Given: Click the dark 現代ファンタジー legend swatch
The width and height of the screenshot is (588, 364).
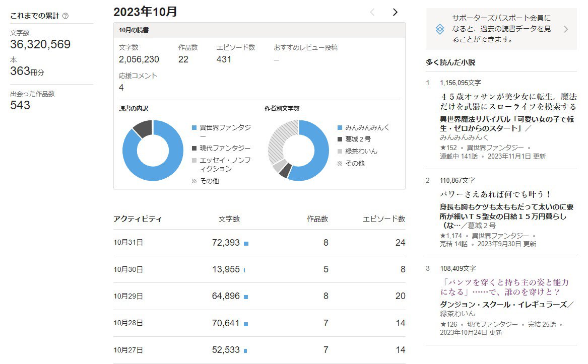Looking at the screenshot, I should click(x=195, y=149).
